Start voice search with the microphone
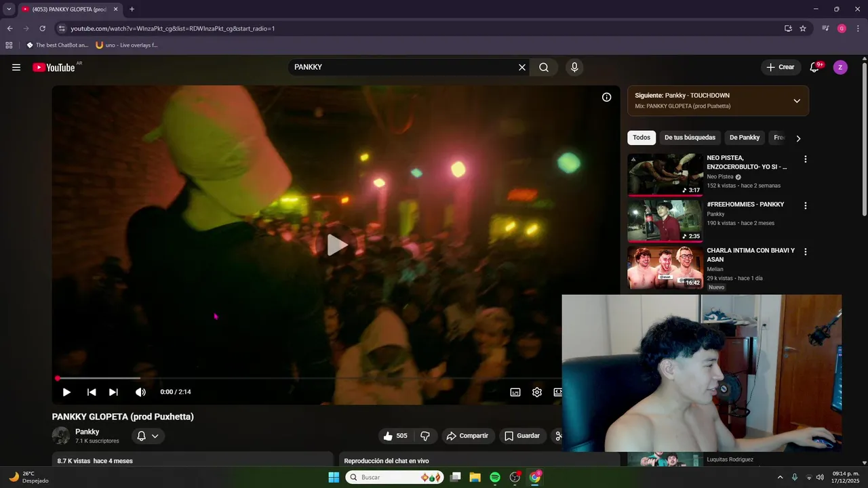Image resolution: width=868 pixels, height=488 pixels. pyautogui.click(x=574, y=67)
